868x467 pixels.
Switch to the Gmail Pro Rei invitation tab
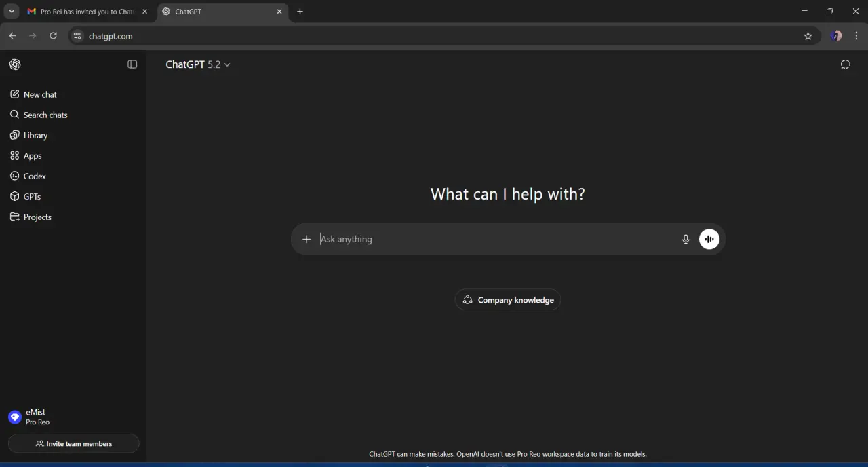pyautogui.click(x=86, y=12)
